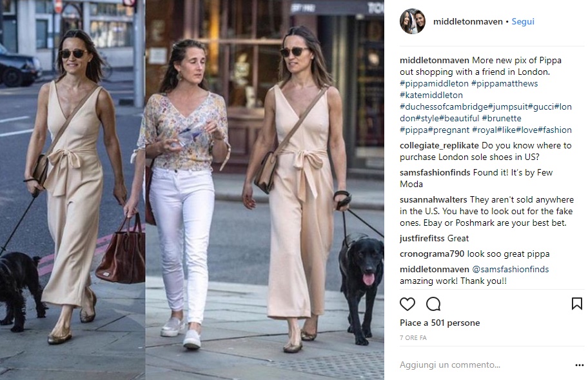View who liked via Piace a 501 persone
588x380 pixels.
coord(440,323)
